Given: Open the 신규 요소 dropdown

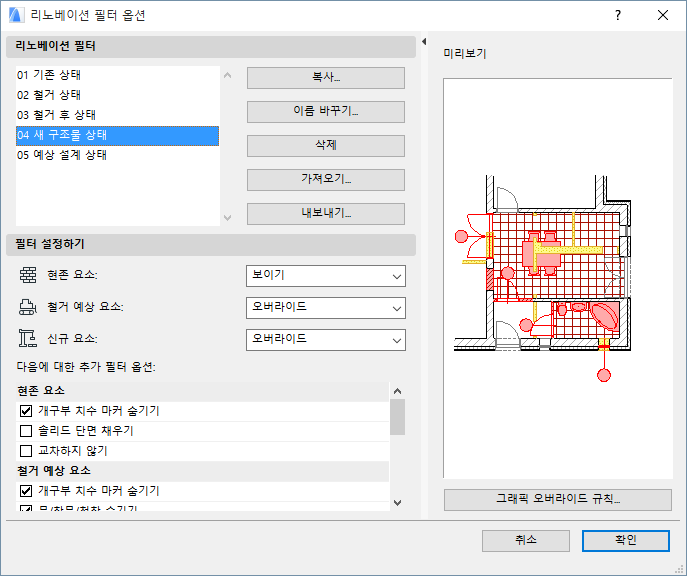Looking at the screenshot, I should tap(326, 340).
